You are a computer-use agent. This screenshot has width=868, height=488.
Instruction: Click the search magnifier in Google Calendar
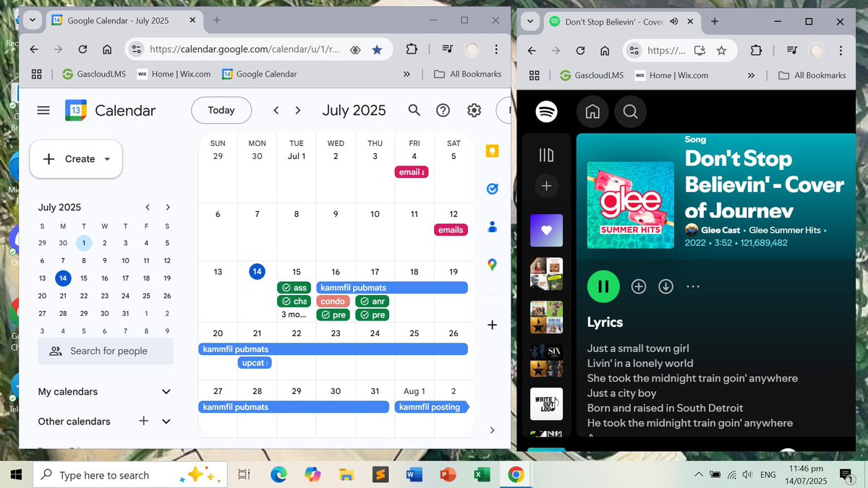(x=414, y=110)
